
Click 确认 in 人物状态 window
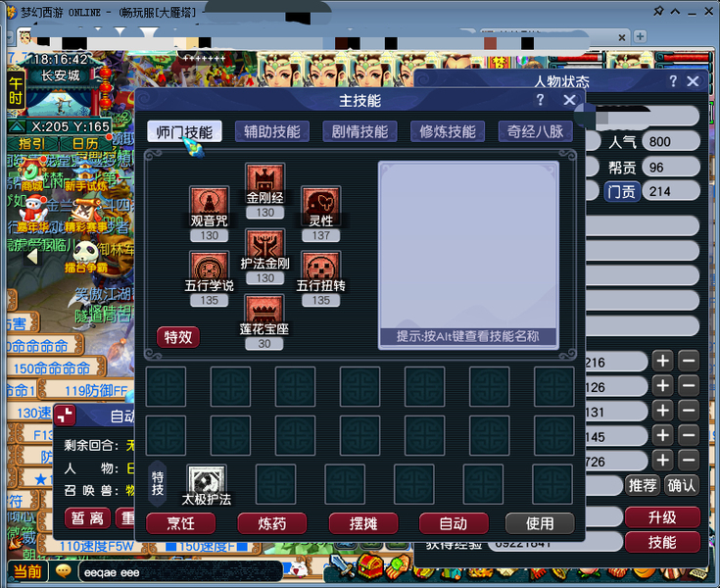(x=681, y=485)
